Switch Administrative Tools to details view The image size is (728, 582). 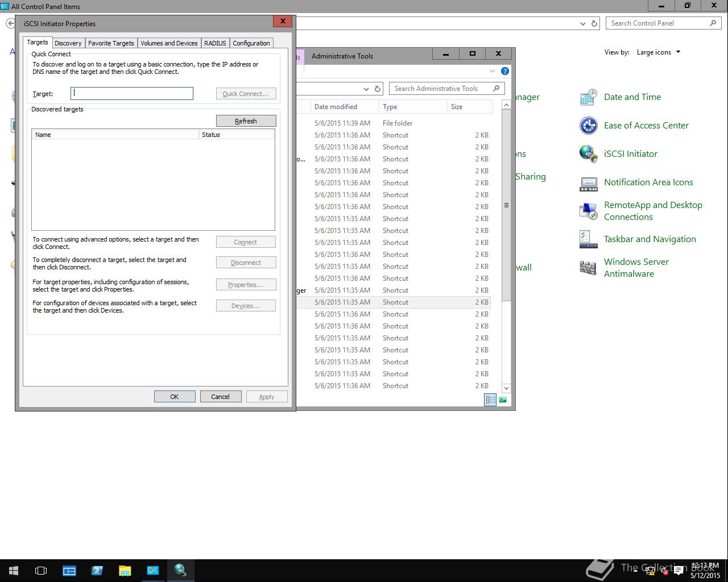coord(490,400)
